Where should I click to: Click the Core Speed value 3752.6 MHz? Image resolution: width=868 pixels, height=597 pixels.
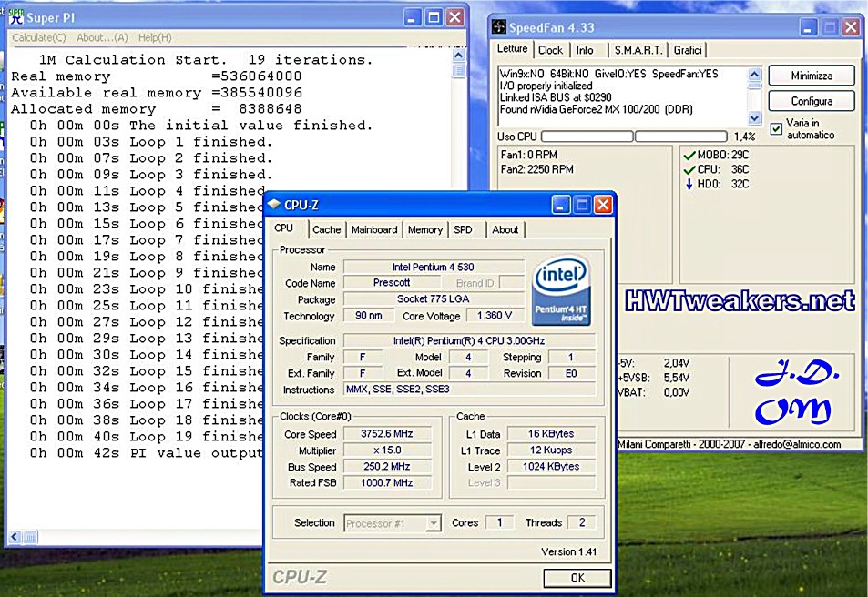[x=387, y=434]
